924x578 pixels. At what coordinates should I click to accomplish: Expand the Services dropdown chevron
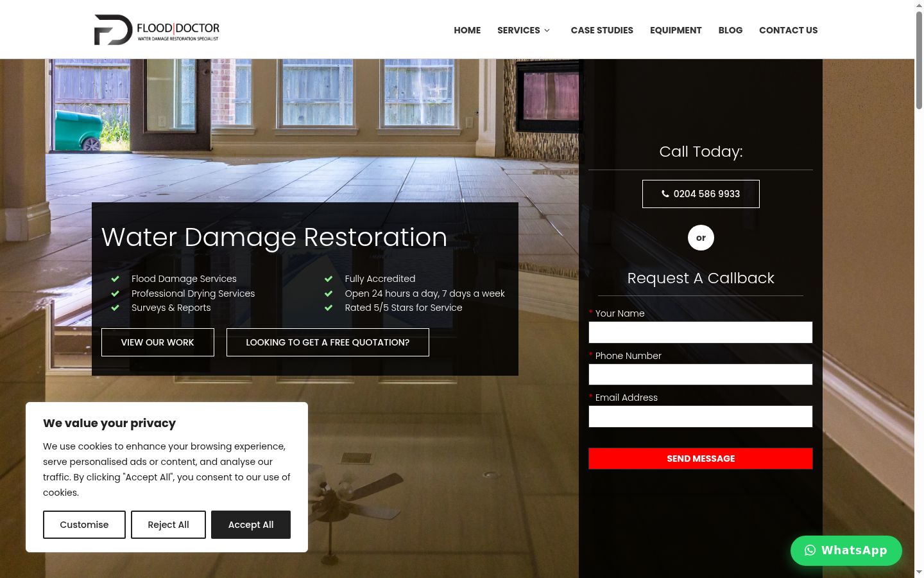coord(547,30)
